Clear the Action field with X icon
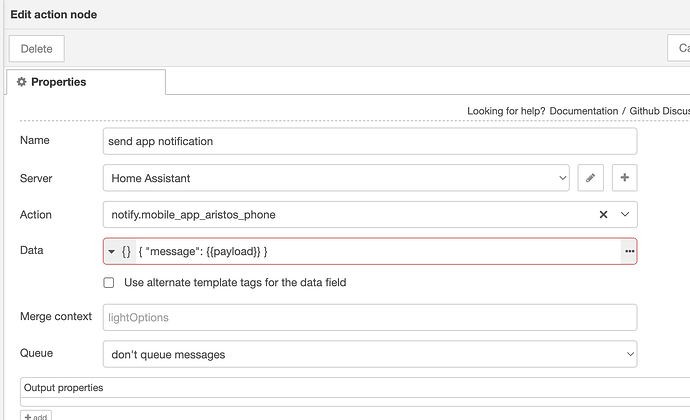Screen dimensions: 690x420 (603, 214)
